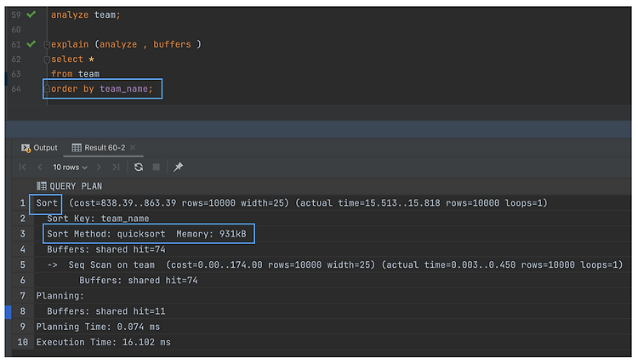
Task: Click the QUERY PLAN column table icon
Action: [42, 186]
